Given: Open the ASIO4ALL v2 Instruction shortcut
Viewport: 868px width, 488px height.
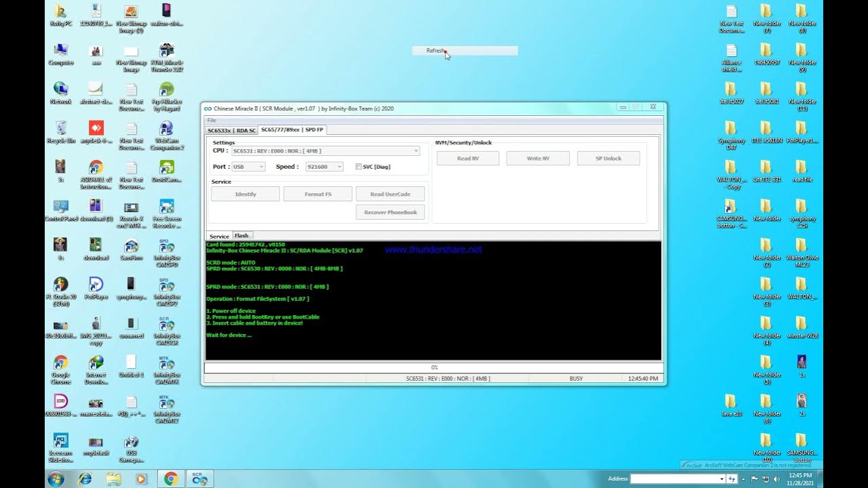Looking at the screenshot, I should (96, 174).
